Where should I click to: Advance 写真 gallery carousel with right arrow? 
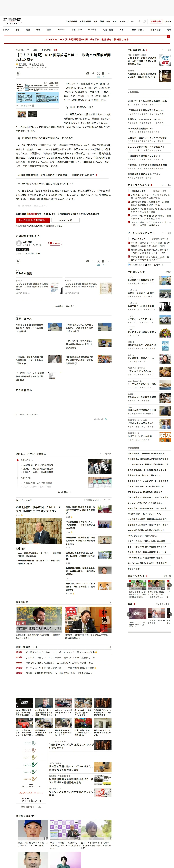tap(170, 614)
